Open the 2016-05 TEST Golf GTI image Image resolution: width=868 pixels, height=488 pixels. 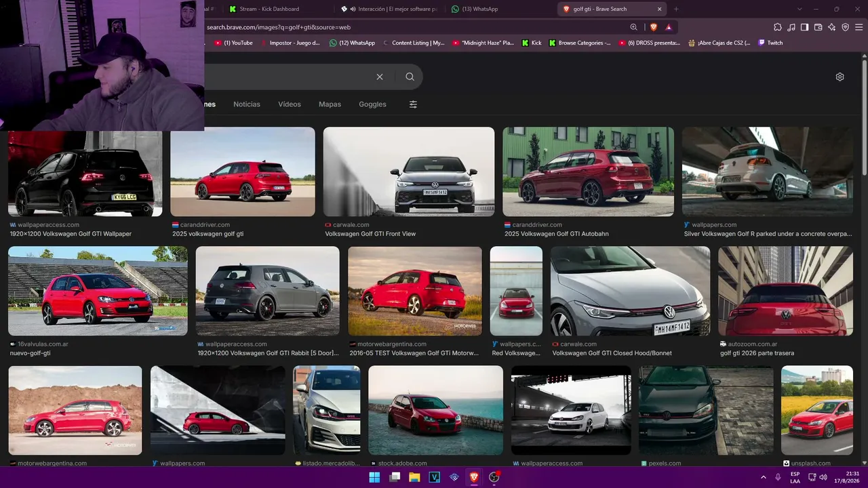tap(415, 291)
